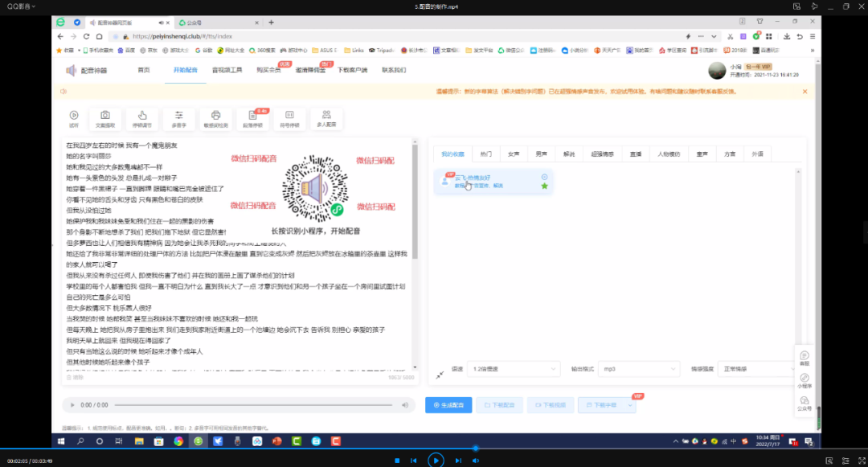Click the 试听 preview play icon
The image size is (868, 467).
point(74,115)
